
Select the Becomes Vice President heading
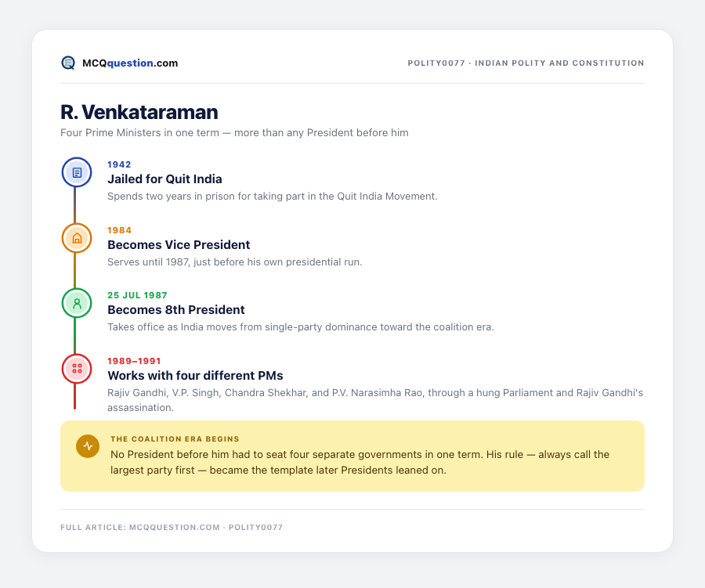tap(179, 244)
